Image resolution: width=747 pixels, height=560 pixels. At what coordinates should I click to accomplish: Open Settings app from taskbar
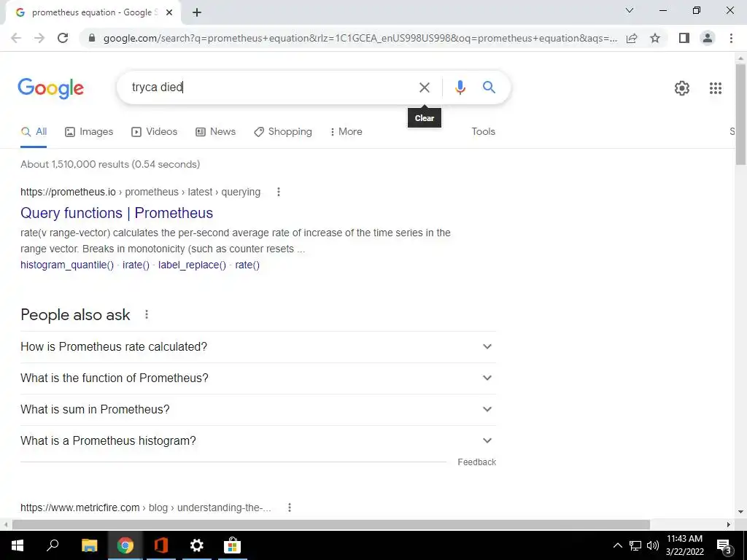click(197, 545)
